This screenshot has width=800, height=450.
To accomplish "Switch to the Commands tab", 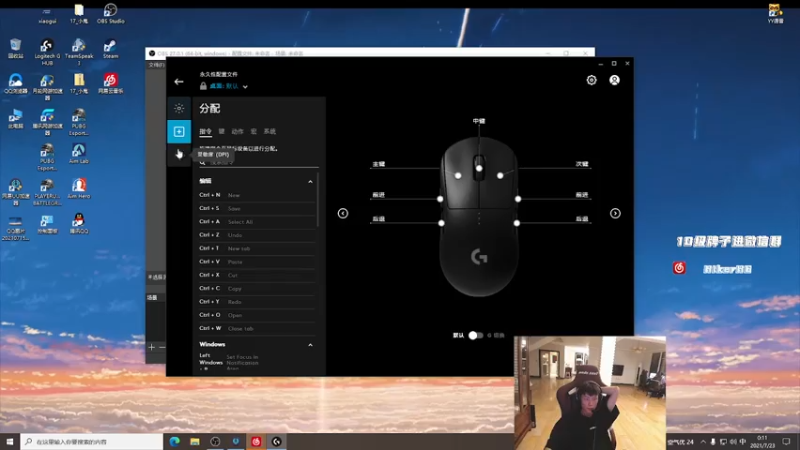I will [x=205, y=132].
